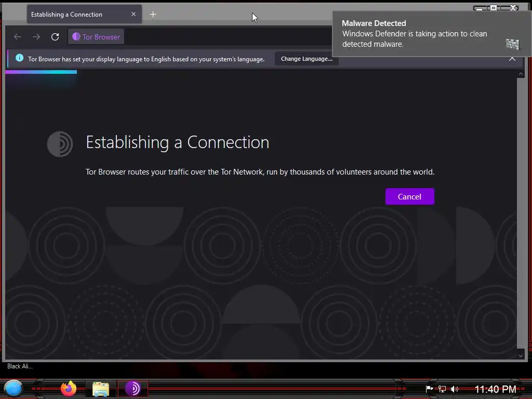Click the scrollbar down arrow

coord(521,355)
